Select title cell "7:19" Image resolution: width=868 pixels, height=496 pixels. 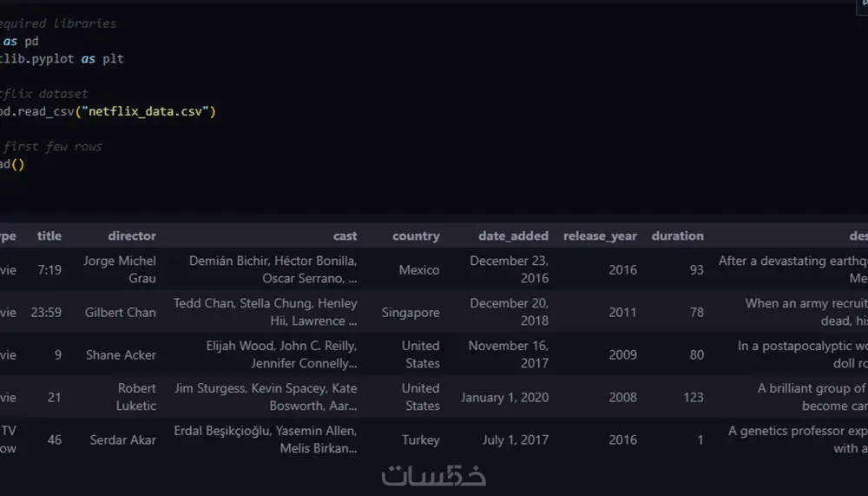pos(49,270)
